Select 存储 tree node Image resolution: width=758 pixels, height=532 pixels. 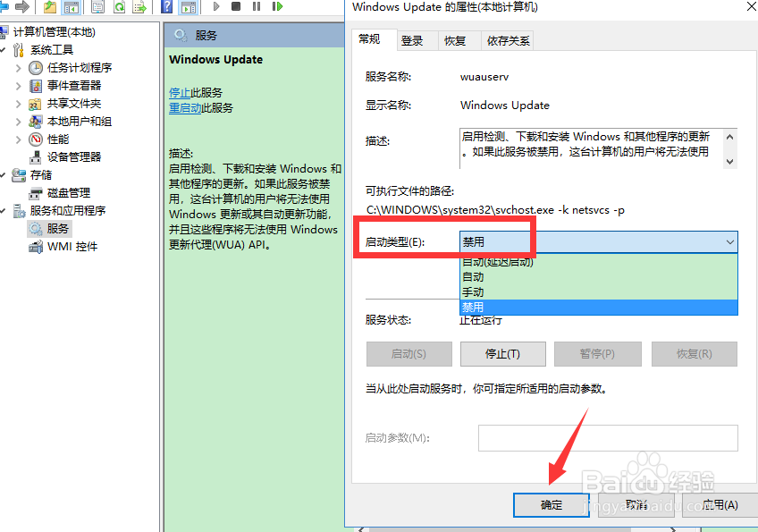pyautogui.click(x=40, y=175)
